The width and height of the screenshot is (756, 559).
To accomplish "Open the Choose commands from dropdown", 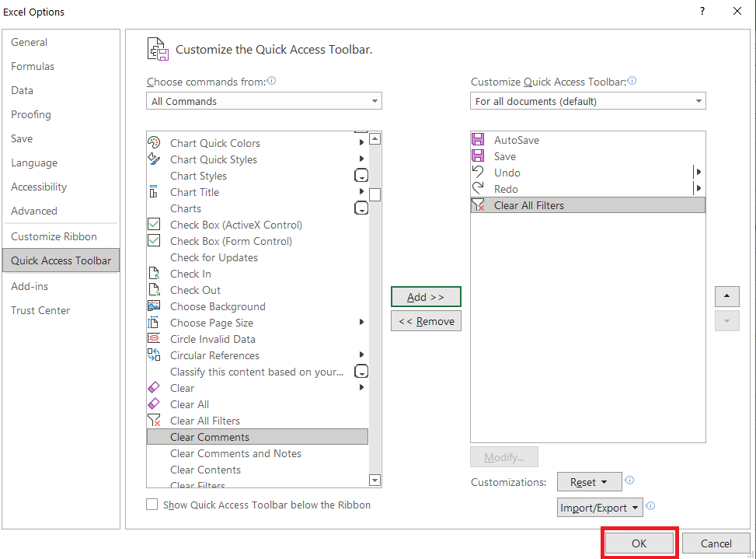I will 264,101.
